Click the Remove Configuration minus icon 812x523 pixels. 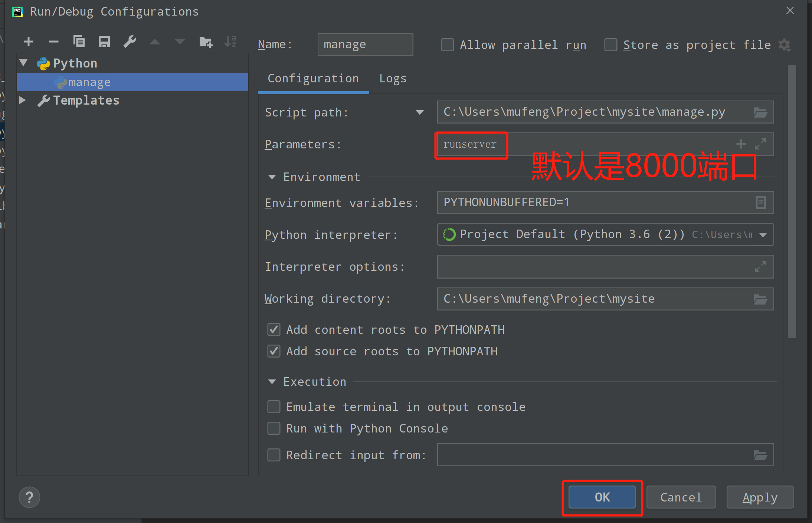pyautogui.click(x=54, y=42)
